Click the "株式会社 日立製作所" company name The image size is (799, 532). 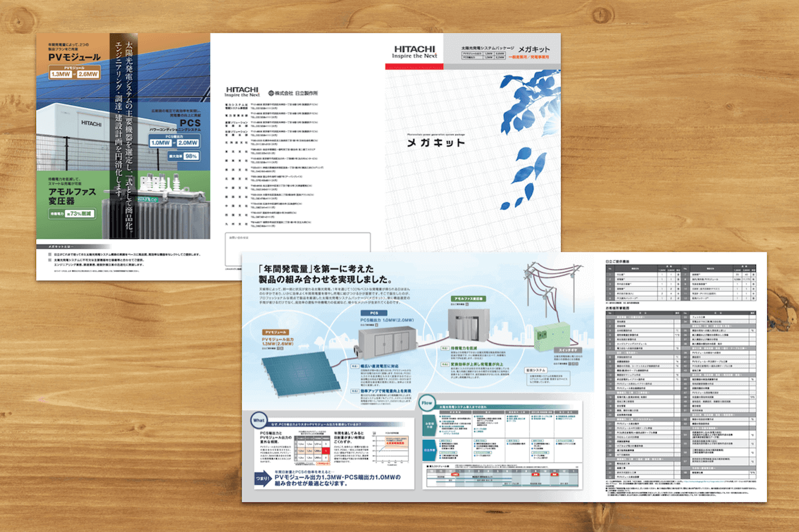(x=293, y=93)
